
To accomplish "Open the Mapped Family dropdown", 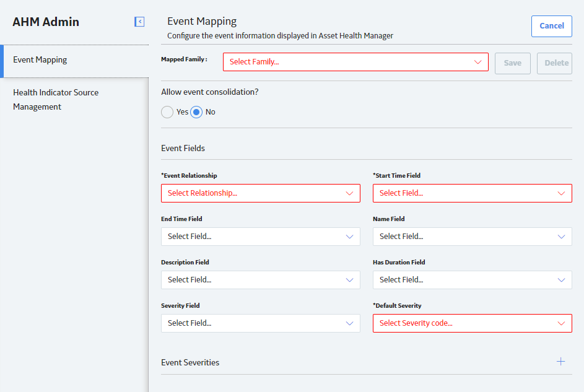I will point(355,62).
